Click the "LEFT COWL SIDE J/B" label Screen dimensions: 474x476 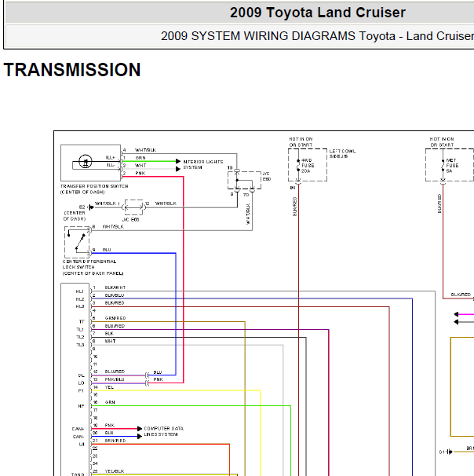(x=343, y=154)
